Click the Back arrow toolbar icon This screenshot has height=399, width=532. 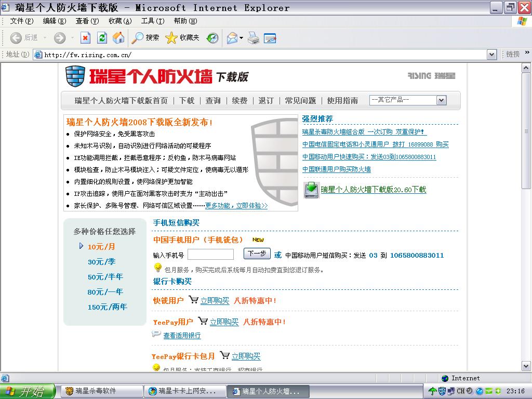(x=16, y=37)
